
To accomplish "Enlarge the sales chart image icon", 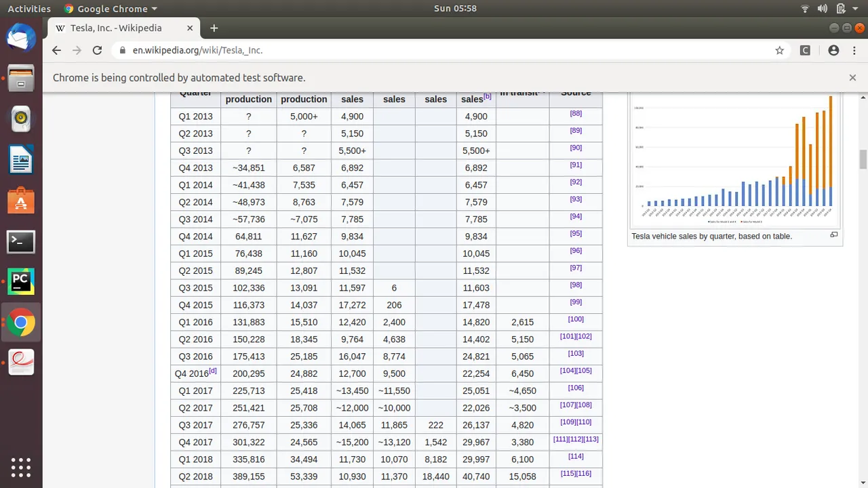I will (833, 235).
